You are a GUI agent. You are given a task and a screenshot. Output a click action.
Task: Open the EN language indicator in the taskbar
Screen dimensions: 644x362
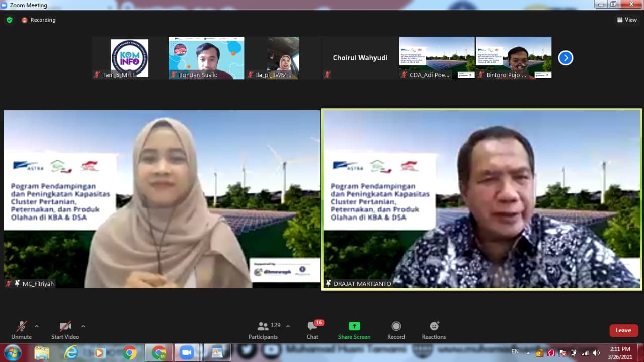click(514, 352)
